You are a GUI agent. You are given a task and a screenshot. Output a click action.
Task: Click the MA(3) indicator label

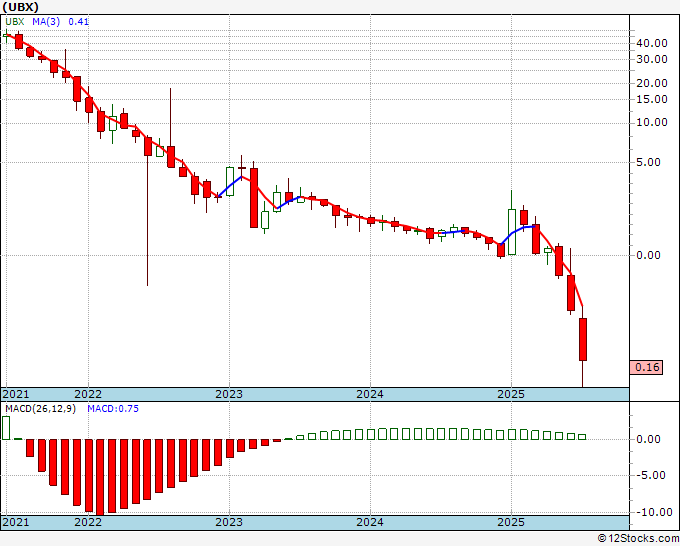[46, 22]
